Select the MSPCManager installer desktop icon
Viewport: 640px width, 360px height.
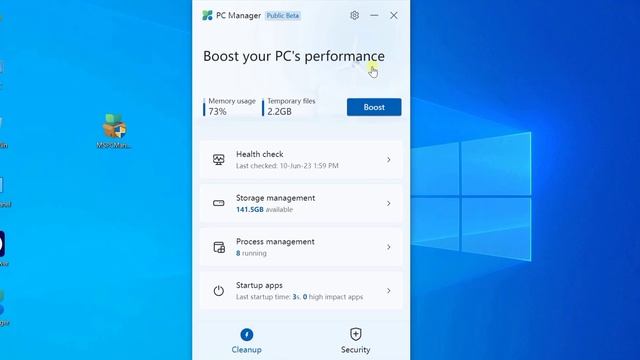point(114,131)
